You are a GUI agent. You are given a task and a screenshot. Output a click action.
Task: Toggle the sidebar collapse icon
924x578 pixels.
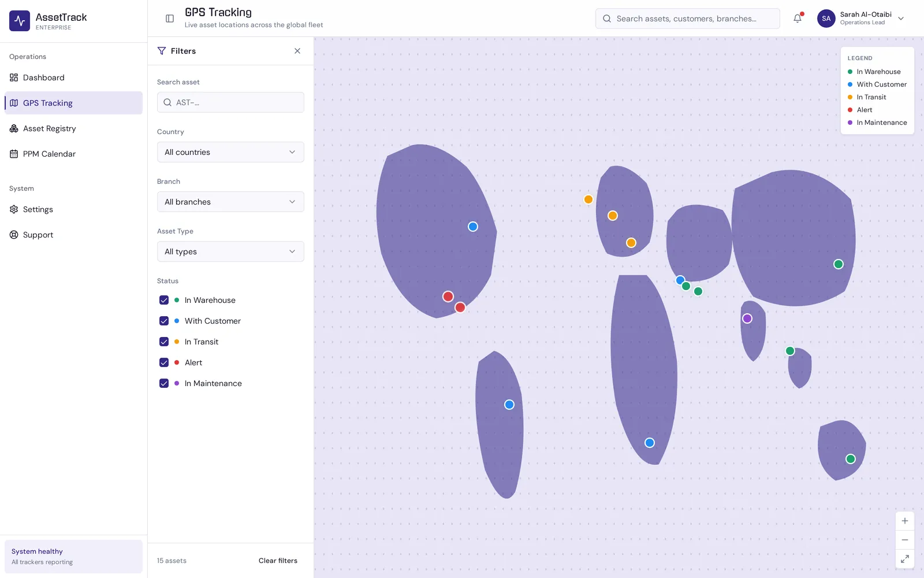[x=170, y=18]
